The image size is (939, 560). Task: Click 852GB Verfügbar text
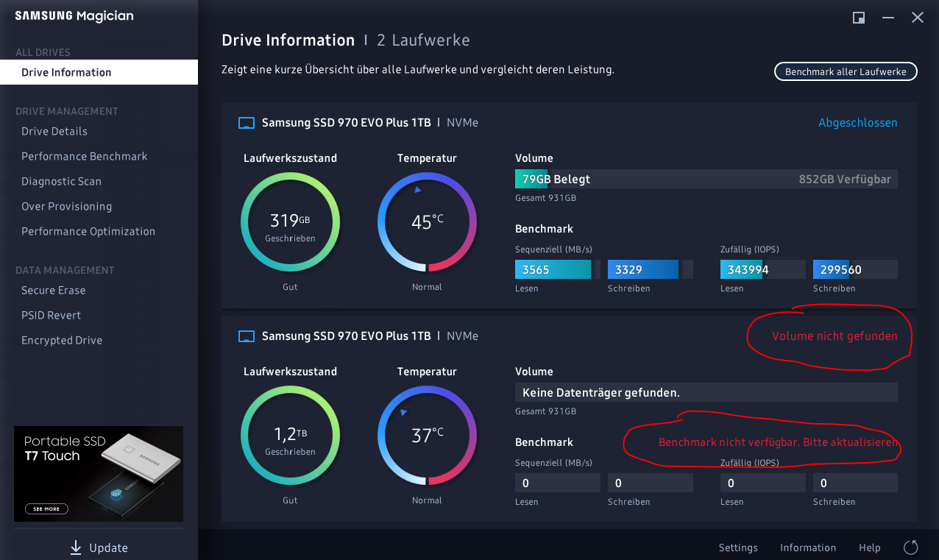coord(845,179)
